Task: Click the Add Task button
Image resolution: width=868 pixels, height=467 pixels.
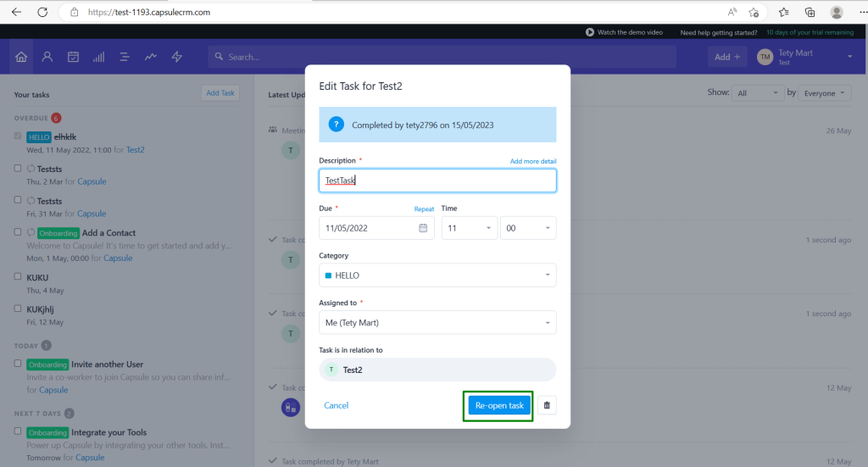Action: click(x=220, y=93)
